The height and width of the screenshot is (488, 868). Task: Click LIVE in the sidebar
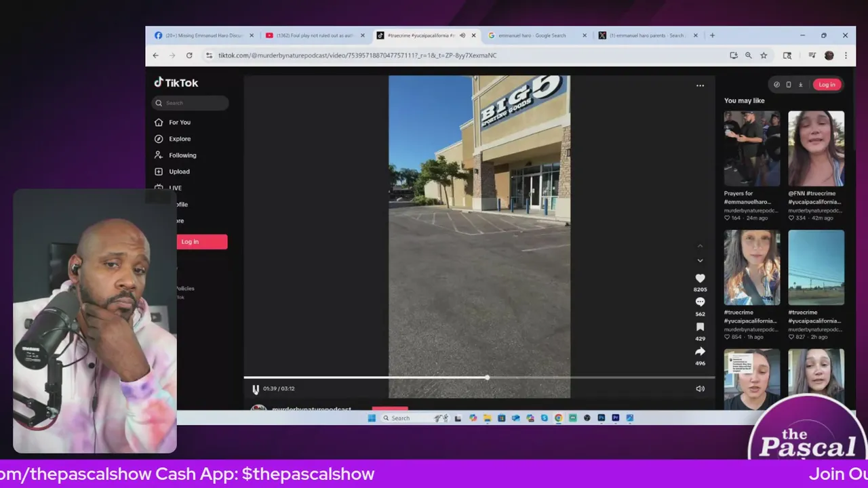tap(175, 188)
